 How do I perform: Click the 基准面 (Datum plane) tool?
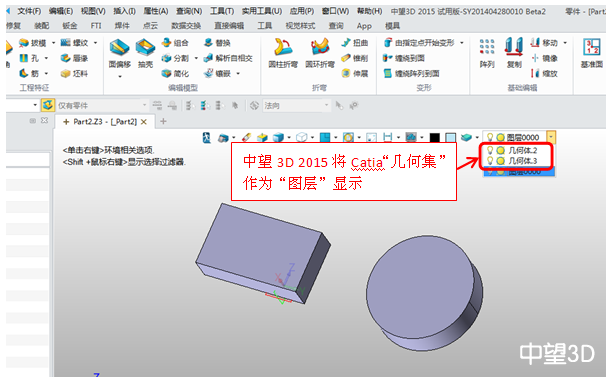[592, 54]
